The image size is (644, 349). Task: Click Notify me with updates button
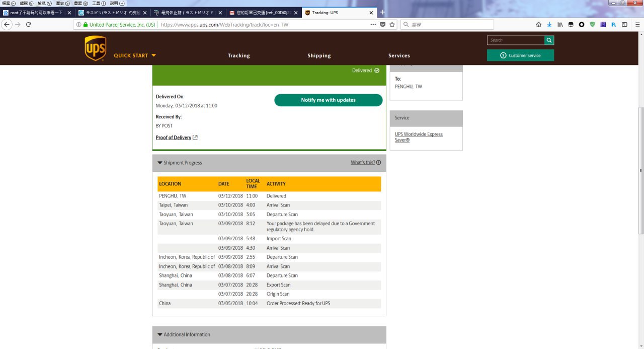328,100
